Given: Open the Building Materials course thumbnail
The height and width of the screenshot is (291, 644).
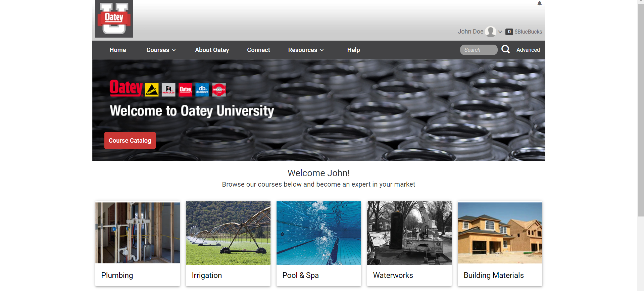Looking at the screenshot, I should click(x=500, y=232).
